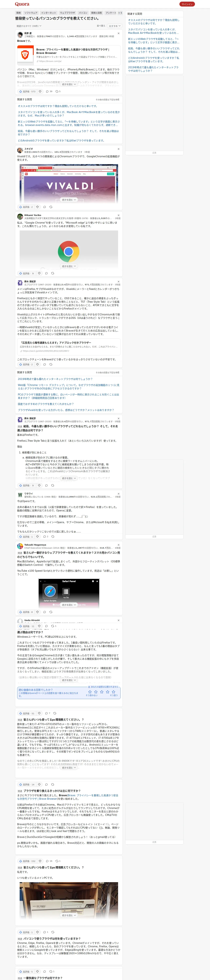Select the ウェブブラウザ topic tag

(67, 13)
